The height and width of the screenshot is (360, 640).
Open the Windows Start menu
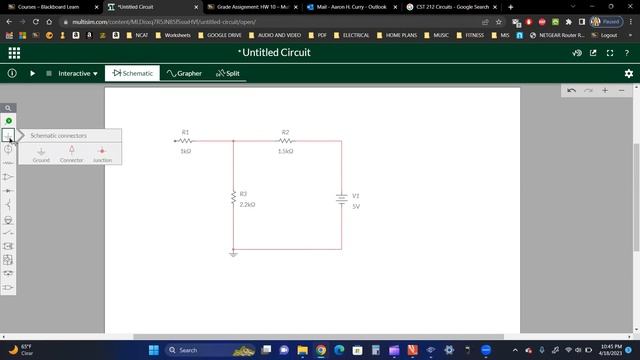point(153,350)
